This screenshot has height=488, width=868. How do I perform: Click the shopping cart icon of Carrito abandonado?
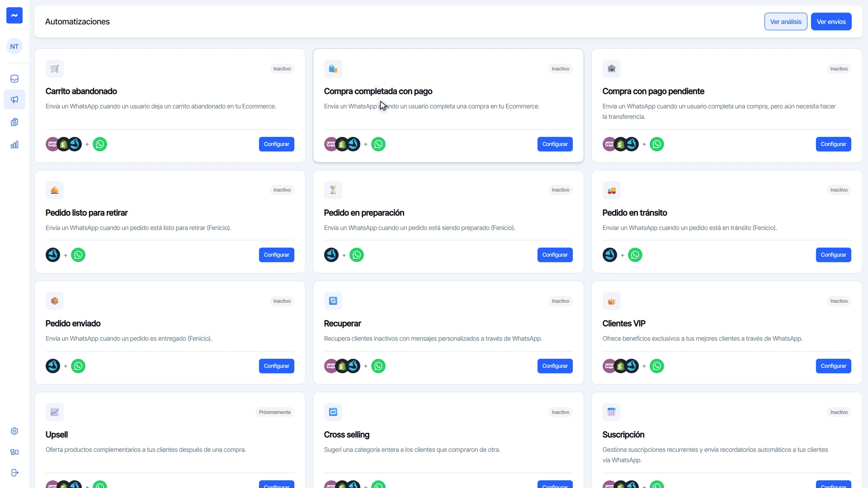(x=55, y=69)
